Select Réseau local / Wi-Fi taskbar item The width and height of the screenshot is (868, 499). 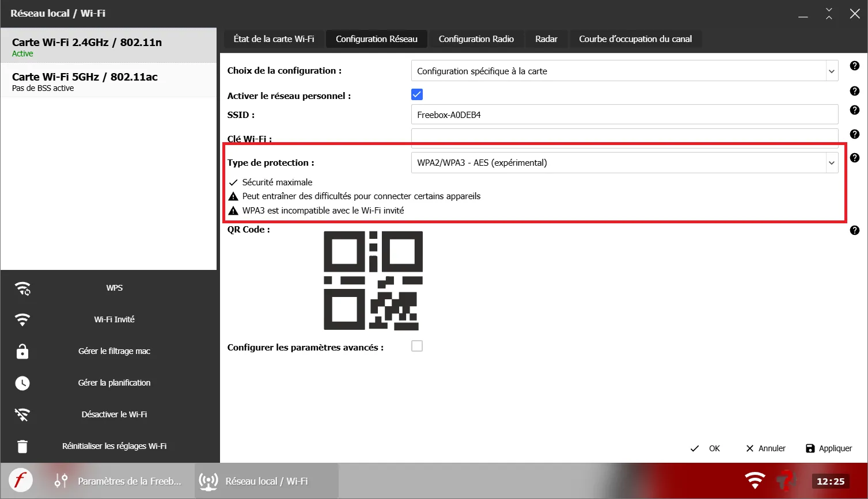tap(267, 481)
